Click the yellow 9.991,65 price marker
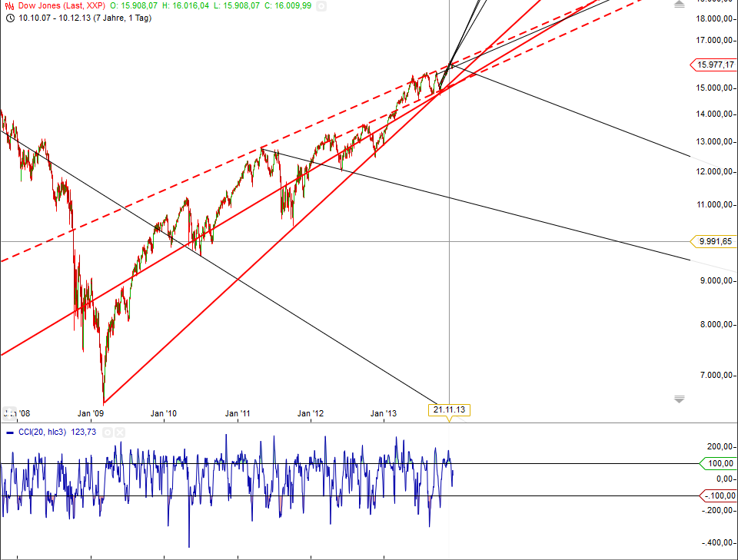 tap(714, 241)
